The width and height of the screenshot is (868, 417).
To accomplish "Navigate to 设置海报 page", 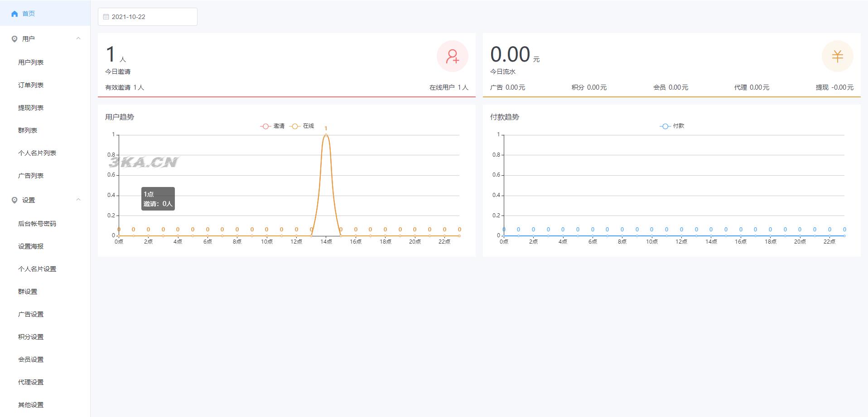I will tap(31, 246).
